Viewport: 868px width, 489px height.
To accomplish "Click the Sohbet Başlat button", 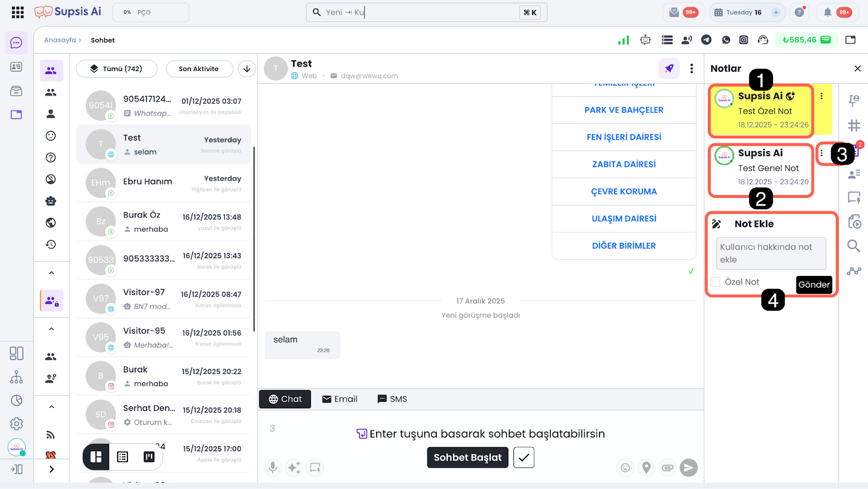I will tap(467, 458).
